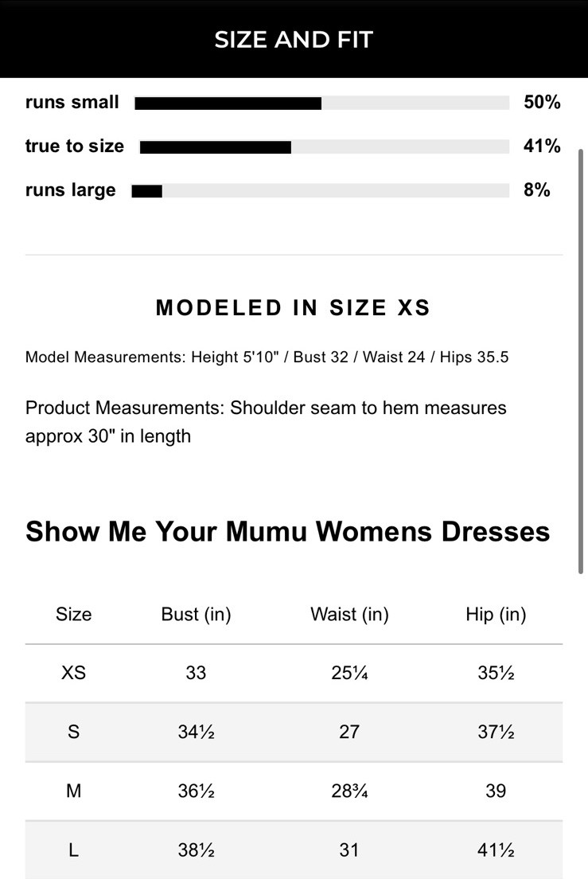The height and width of the screenshot is (879, 588).
Task: Select the L size row label
Action: (73, 850)
